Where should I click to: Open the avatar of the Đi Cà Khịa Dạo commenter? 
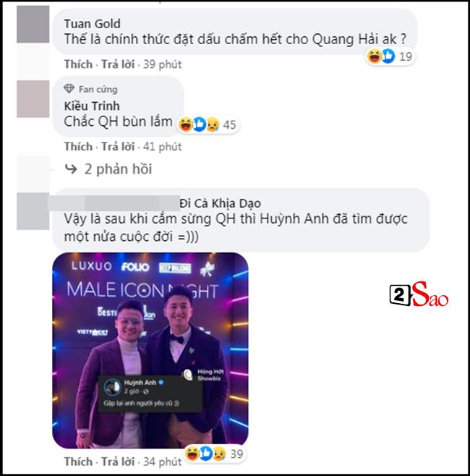click(x=33, y=211)
